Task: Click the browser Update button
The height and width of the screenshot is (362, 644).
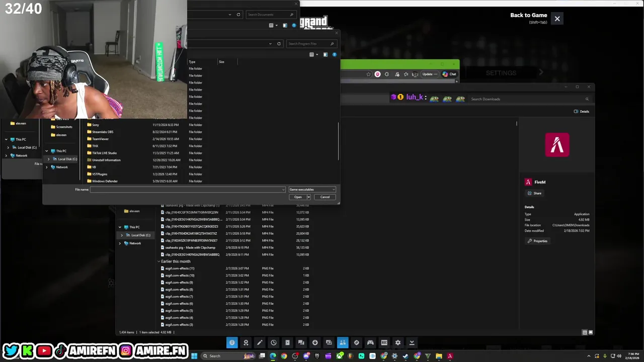Action: [x=429, y=74]
